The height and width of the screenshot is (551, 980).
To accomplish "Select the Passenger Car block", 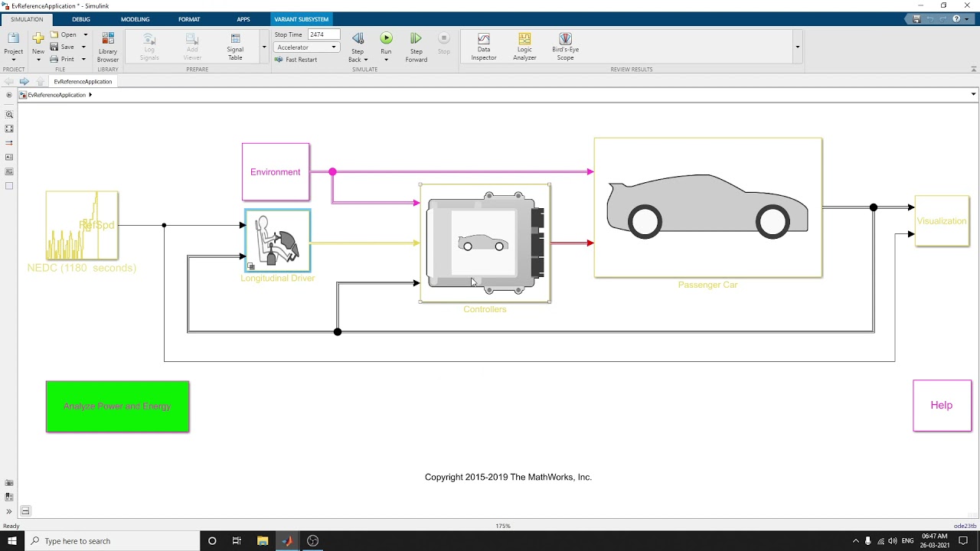I will [708, 207].
